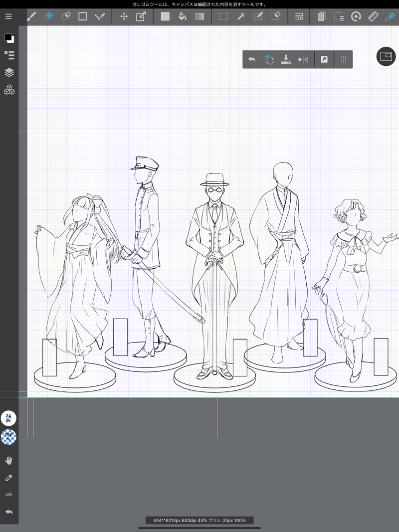Screen dimensions: 399x532
Task: Open the Ruler/snap guide tool
Action: pos(373,16)
